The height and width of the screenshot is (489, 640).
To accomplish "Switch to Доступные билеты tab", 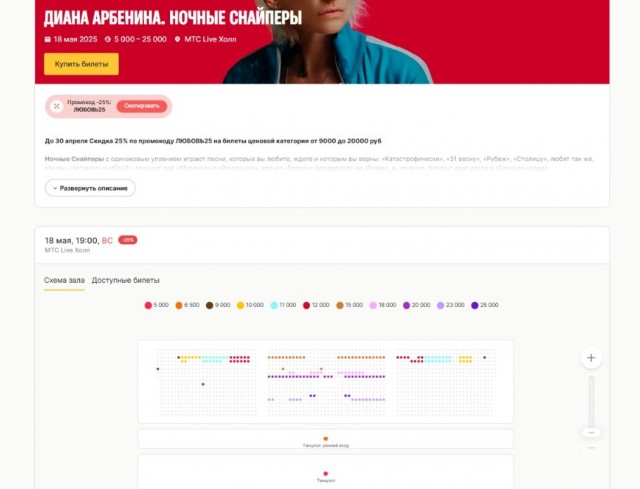I will (x=125, y=280).
